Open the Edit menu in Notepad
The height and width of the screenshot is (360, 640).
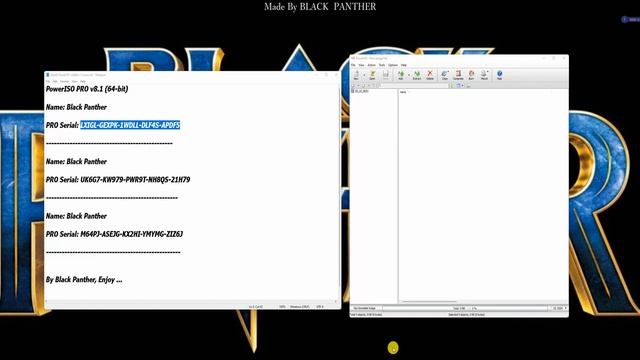(55, 82)
